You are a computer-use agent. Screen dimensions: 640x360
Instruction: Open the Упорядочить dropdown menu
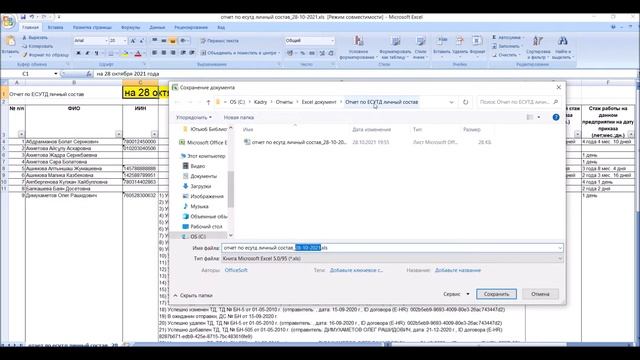click(194, 118)
